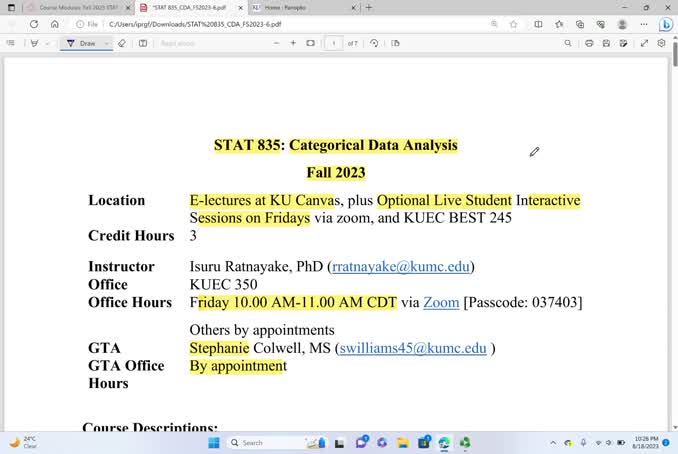
Task: Switch to the STAT 835_CDA_FS2023-6.pdf tab
Action: pyautogui.click(x=189, y=8)
